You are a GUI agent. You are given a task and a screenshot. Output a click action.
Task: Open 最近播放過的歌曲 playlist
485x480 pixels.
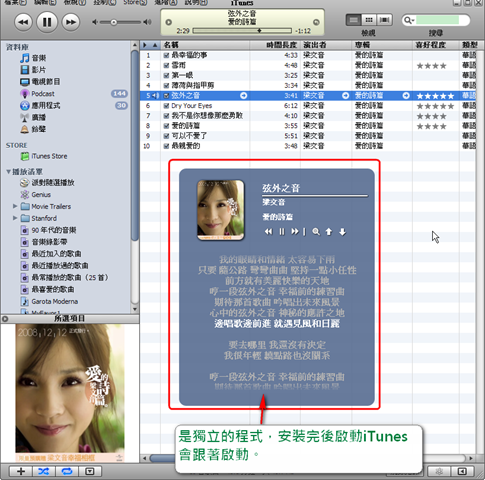(54, 266)
